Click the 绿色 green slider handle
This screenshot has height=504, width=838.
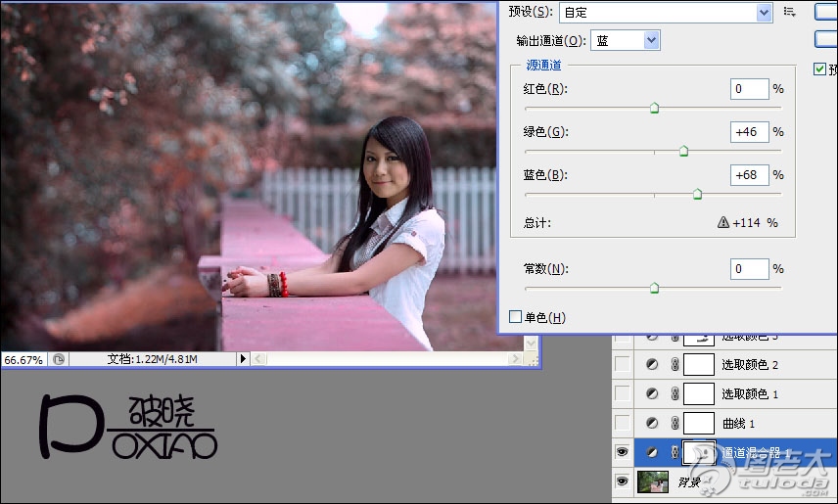[x=683, y=152]
